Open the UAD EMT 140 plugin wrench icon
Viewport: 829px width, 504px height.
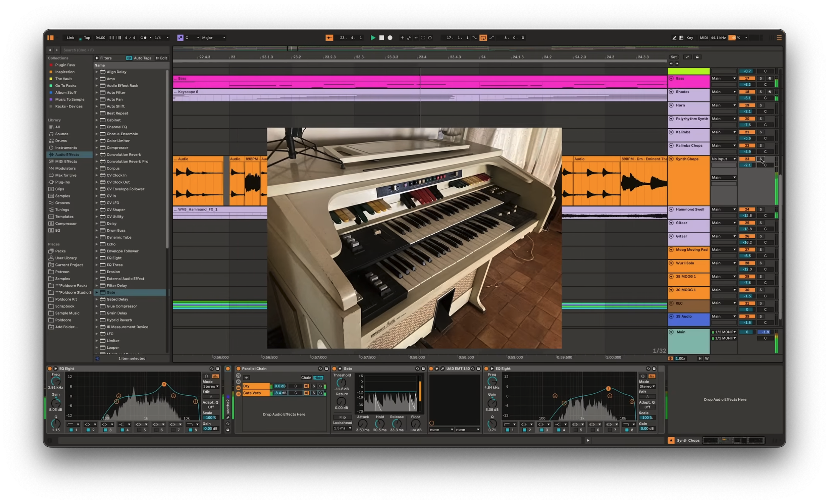443,368
